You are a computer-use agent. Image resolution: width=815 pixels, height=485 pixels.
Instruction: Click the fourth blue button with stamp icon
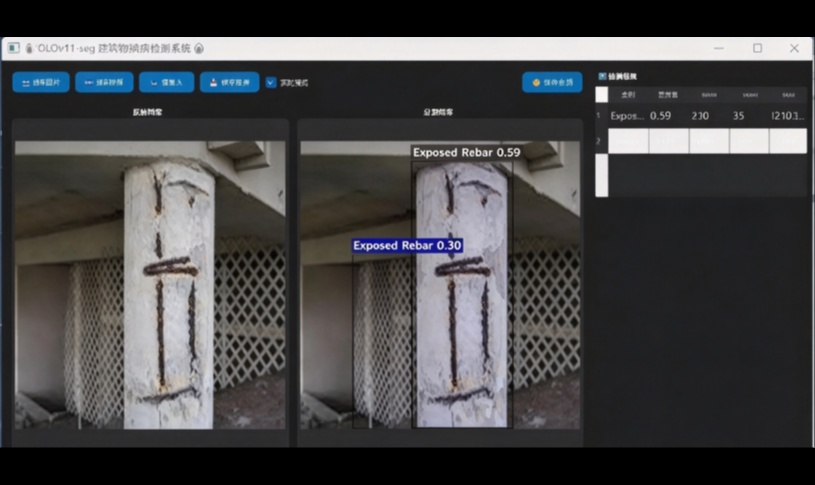[x=229, y=82]
